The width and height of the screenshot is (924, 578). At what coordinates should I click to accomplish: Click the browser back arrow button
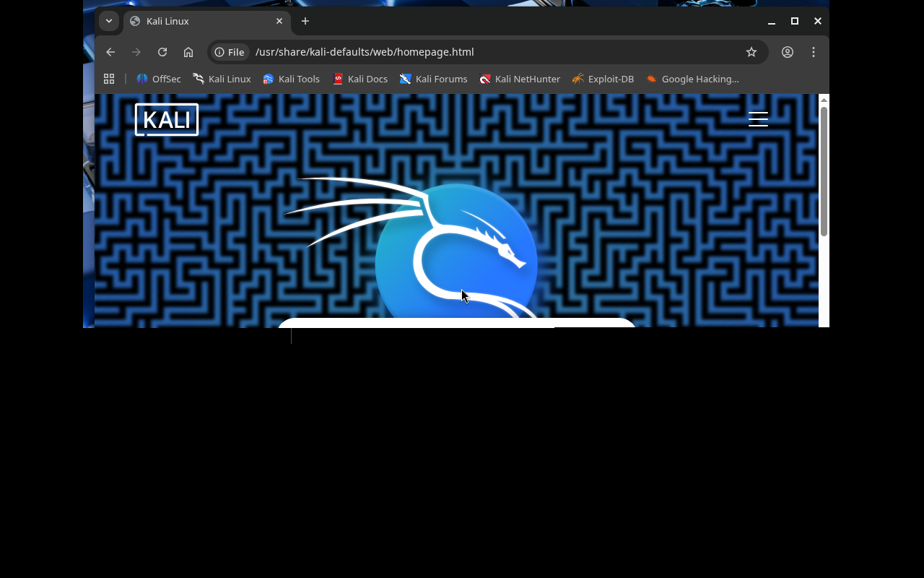110,52
